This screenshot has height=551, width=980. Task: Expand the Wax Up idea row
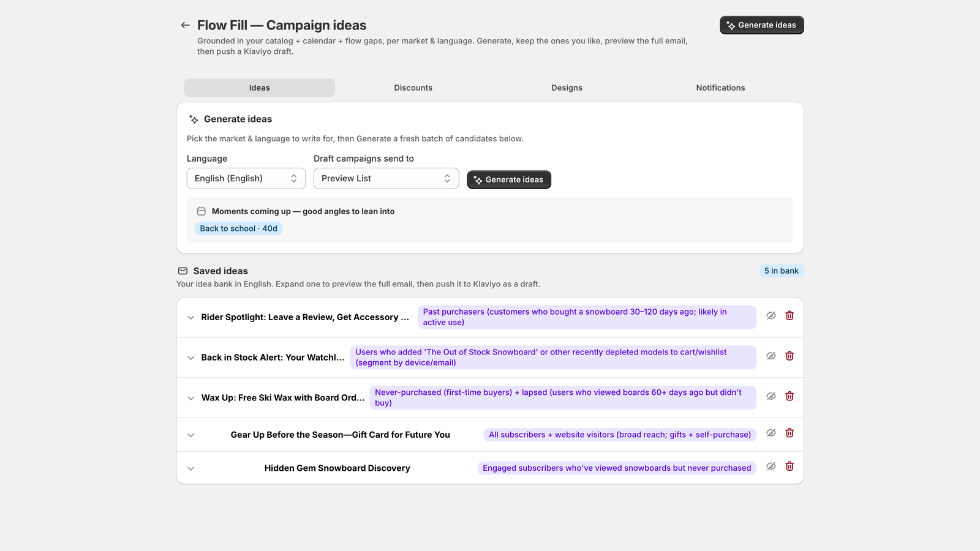[x=190, y=398]
